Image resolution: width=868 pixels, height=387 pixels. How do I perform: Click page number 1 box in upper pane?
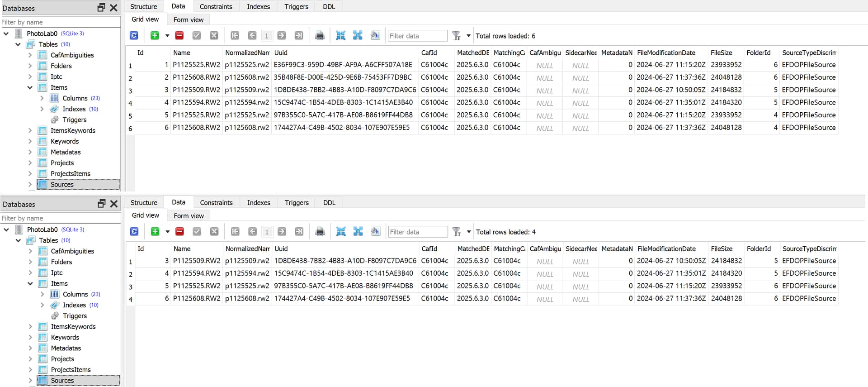click(267, 36)
